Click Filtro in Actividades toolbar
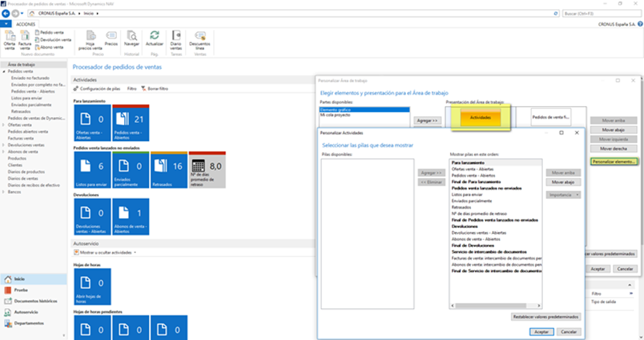Image resolution: width=644 pixels, height=340 pixels. 132,89
